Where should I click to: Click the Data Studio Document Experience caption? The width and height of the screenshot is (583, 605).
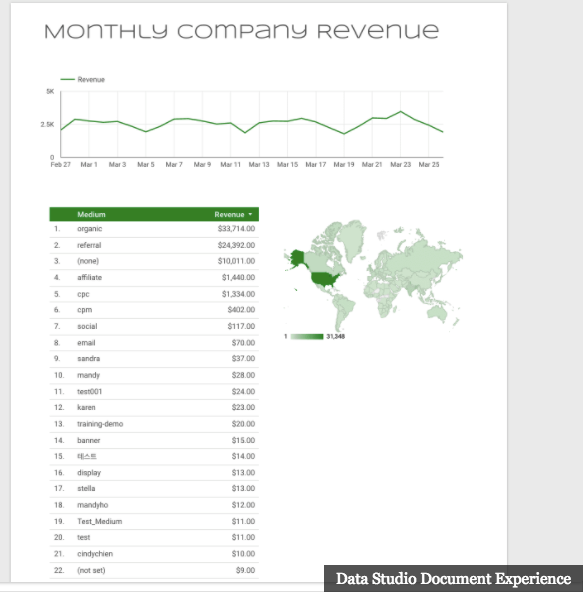(453, 578)
